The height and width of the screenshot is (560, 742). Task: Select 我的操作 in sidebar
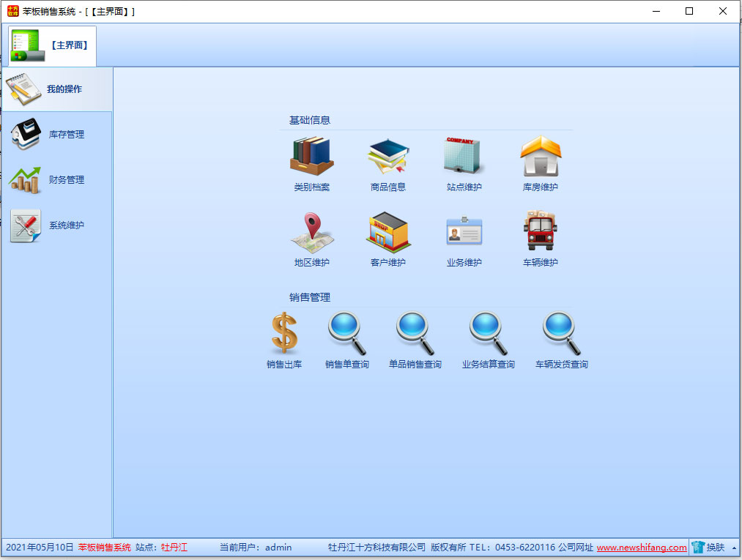pos(56,89)
